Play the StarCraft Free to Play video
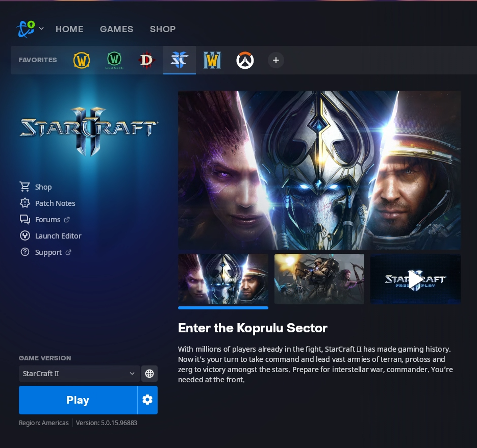Screen dimensions: 477x448 coord(415,279)
